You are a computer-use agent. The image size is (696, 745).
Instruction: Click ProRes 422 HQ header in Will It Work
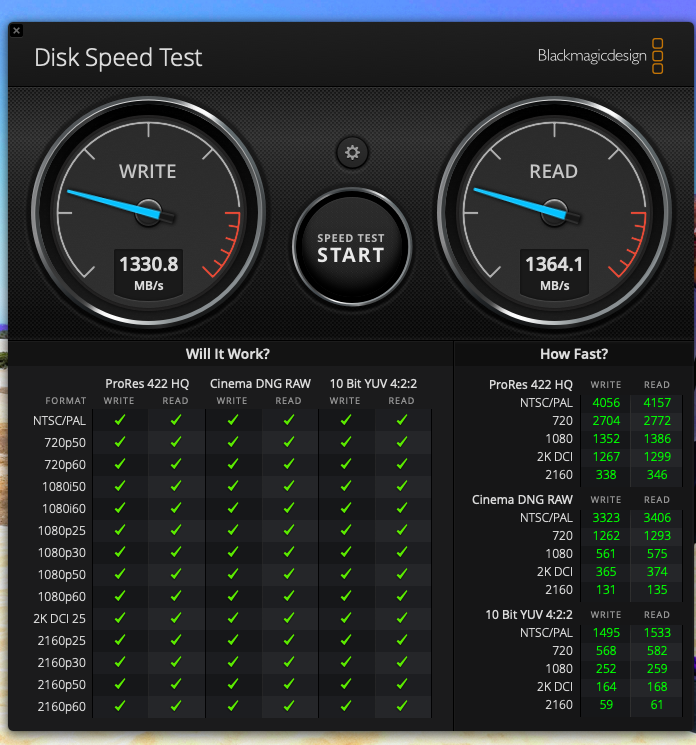tap(147, 383)
